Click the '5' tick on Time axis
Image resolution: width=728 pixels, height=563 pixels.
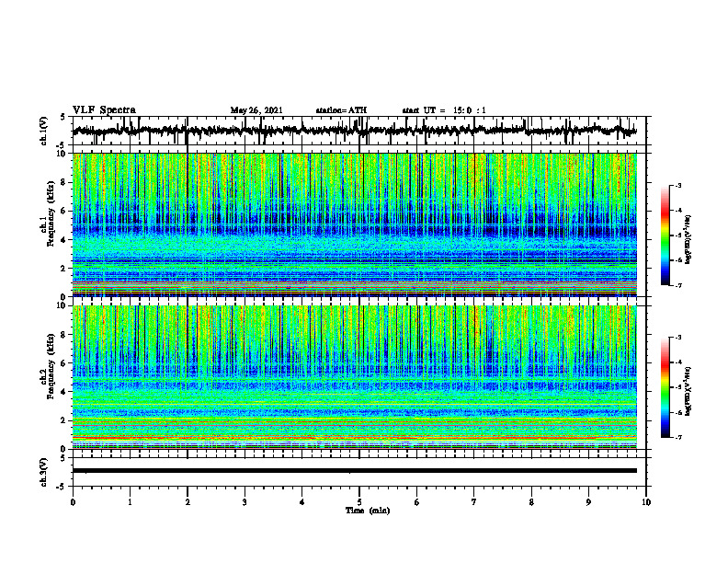(359, 502)
